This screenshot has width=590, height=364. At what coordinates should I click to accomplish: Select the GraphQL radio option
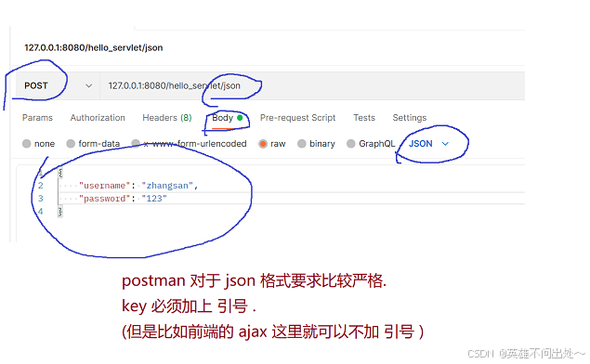tap(350, 144)
